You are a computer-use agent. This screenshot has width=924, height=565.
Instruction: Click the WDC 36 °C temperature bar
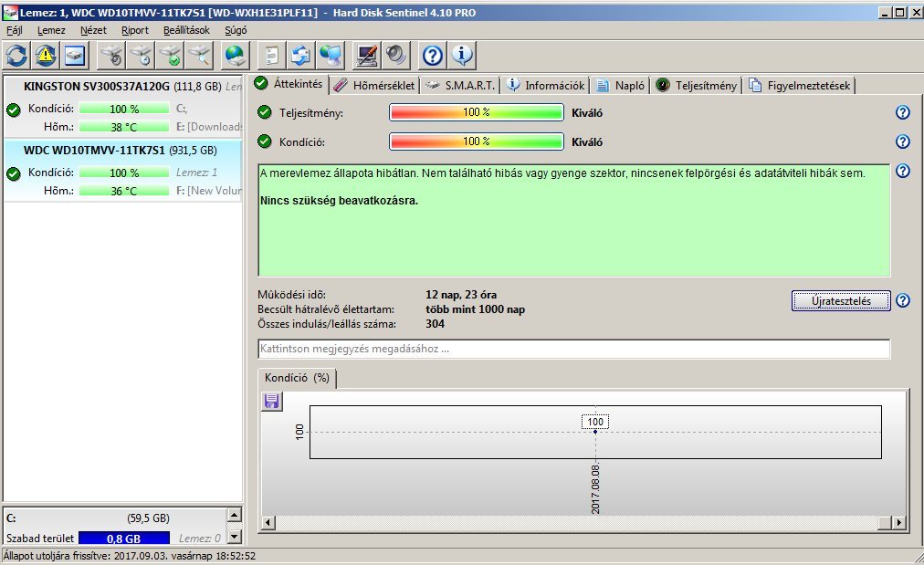pos(124,191)
